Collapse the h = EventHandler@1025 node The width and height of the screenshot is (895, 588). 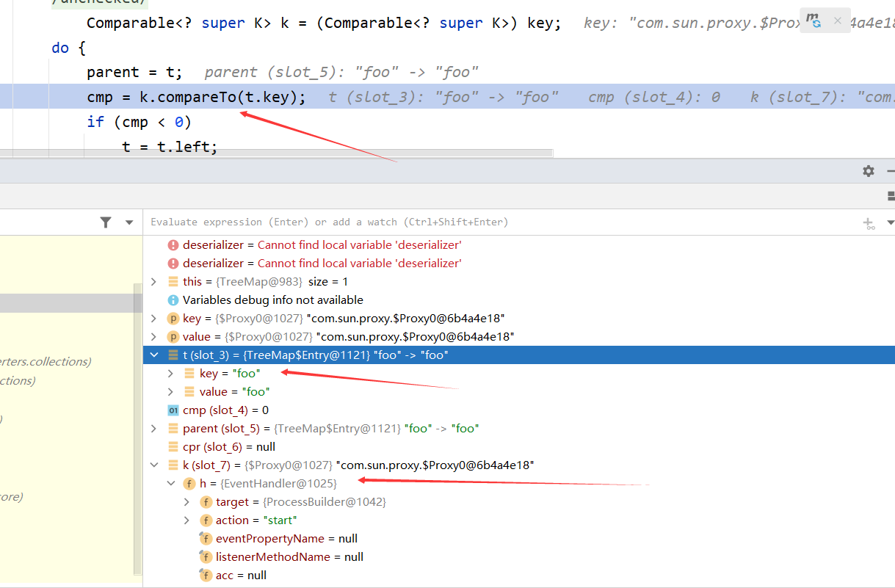[x=170, y=483]
